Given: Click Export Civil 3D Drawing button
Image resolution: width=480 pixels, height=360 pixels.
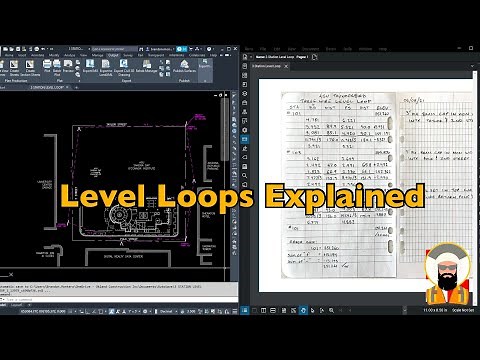Looking at the screenshot, I should click(124, 67).
